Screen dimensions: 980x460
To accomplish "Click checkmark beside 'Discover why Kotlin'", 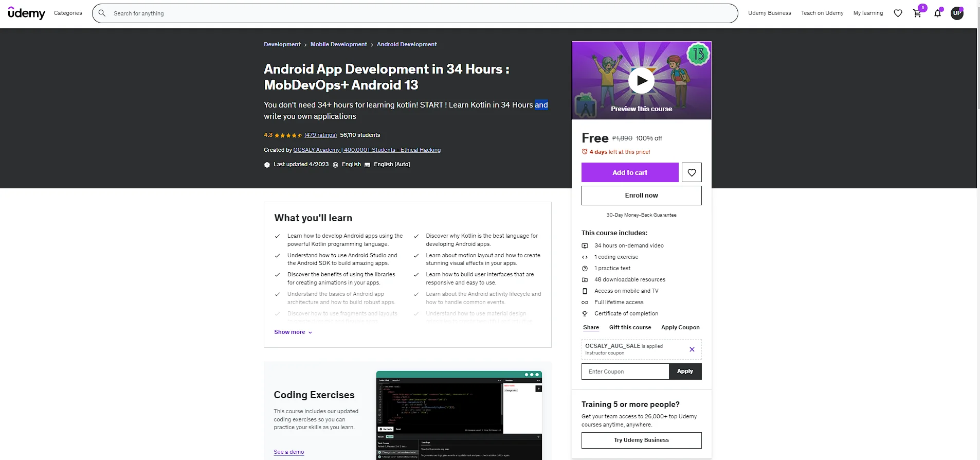I will pyautogui.click(x=416, y=236).
